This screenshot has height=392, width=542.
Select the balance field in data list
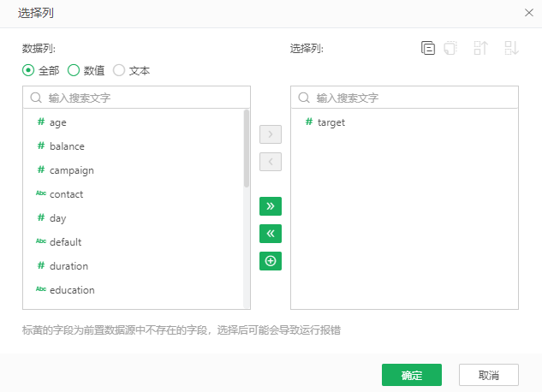[67, 146]
